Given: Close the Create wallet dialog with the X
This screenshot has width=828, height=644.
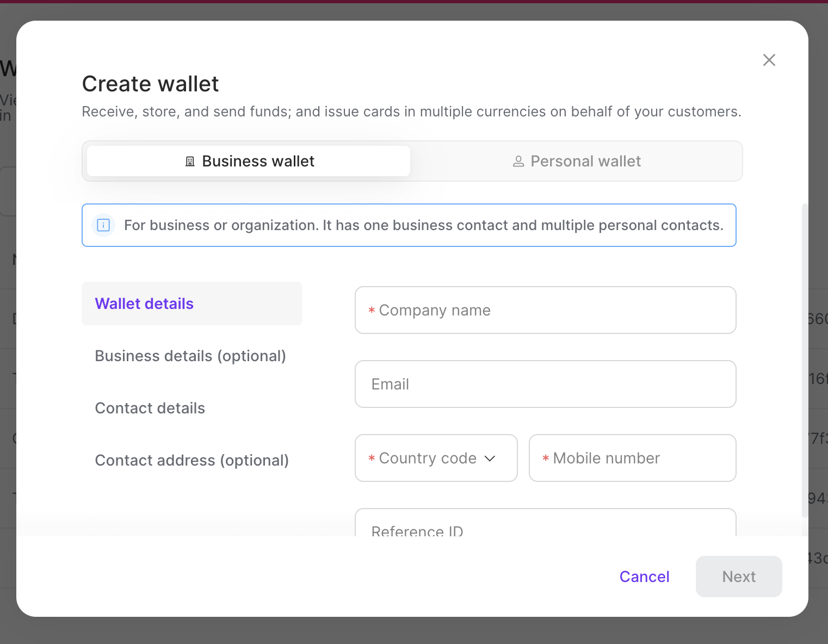Looking at the screenshot, I should point(769,60).
